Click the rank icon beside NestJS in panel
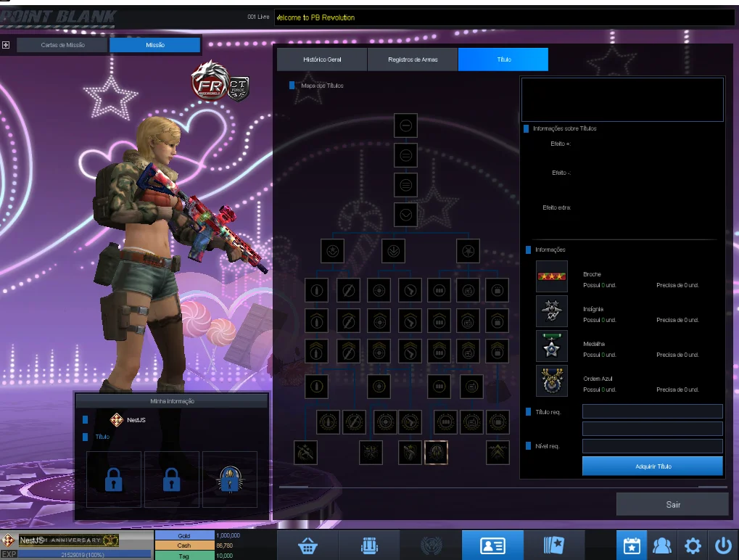This screenshot has width=739, height=560. pyautogui.click(x=117, y=419)
